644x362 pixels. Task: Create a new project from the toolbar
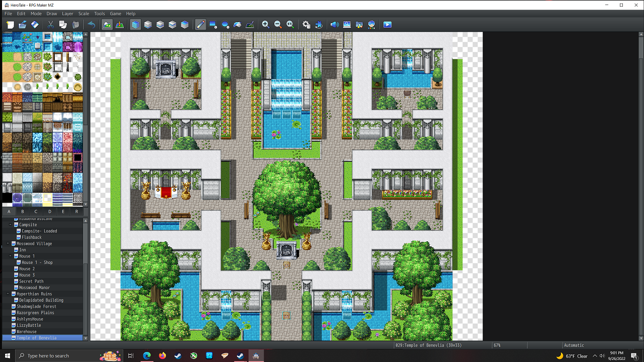coord(10,25)
